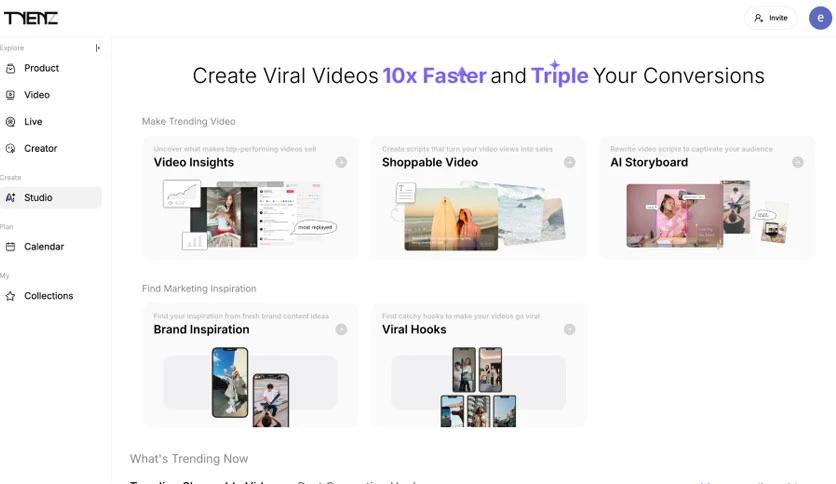Select Collections in the sidebar
836x484 pixels.
51,296
